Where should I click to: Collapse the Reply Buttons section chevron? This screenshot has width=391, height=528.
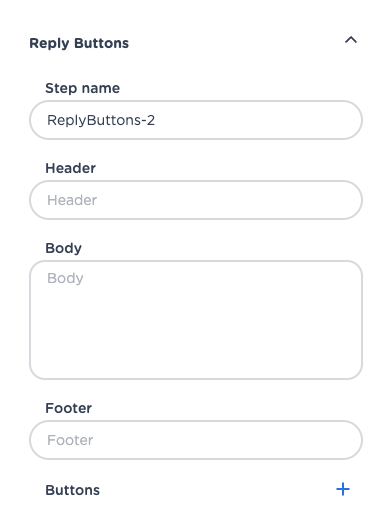coord(351,40)
